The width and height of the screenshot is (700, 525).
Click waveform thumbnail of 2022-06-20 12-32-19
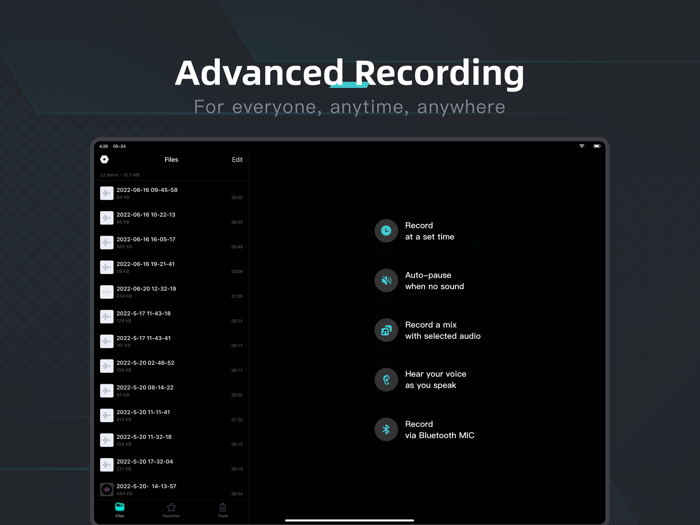(x=107, y=292)
